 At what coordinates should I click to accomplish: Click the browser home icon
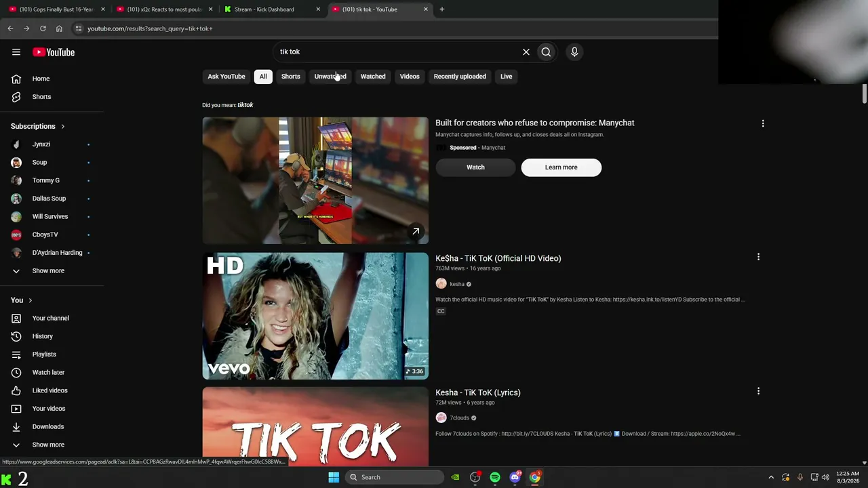(59, 28)
